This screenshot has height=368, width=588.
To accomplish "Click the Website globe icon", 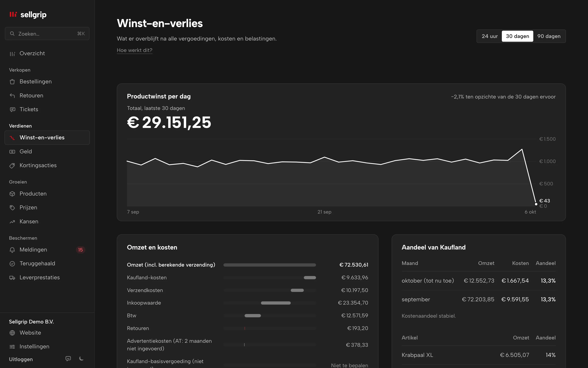I will pyautogui.click(x=12, y=333).
